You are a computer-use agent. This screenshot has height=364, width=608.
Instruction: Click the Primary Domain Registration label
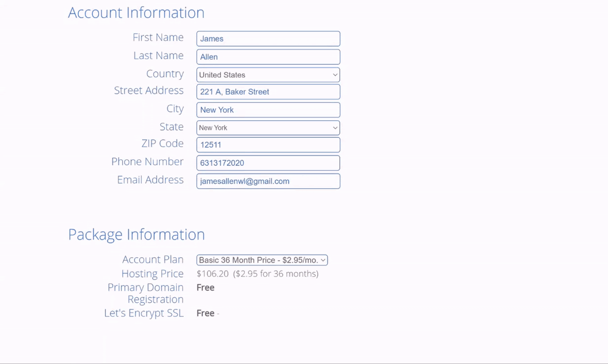point(145,293)
